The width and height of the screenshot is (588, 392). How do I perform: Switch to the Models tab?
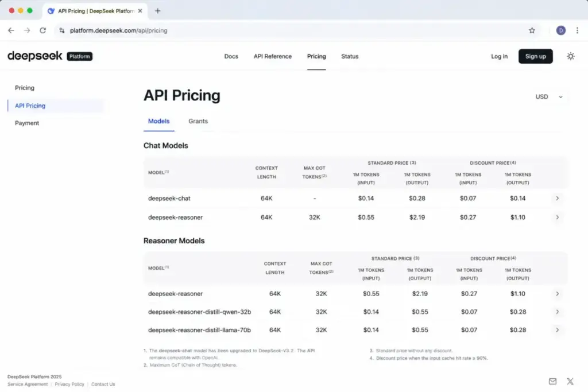click(x=158, y=121)
